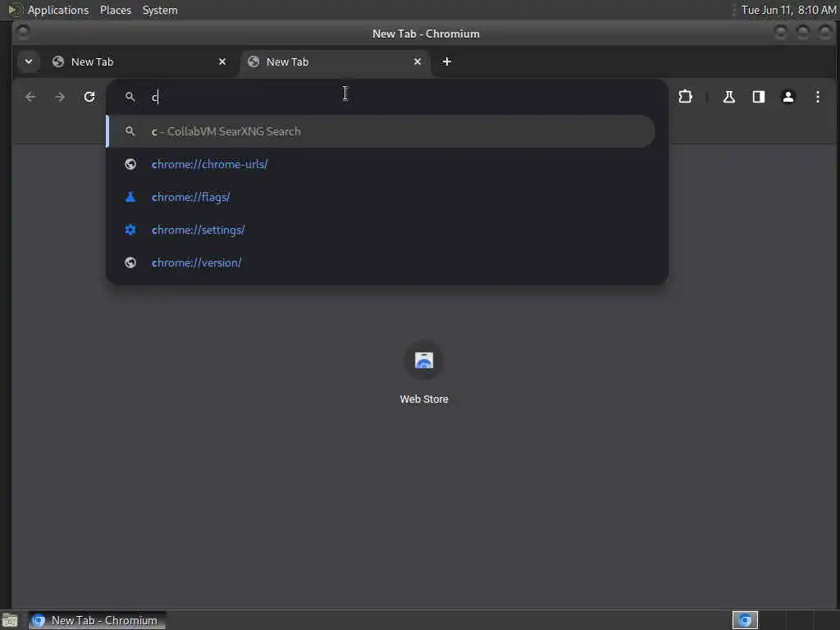Go back using the back arrow
The image size is (840, 630).
(x=30, y=97)
